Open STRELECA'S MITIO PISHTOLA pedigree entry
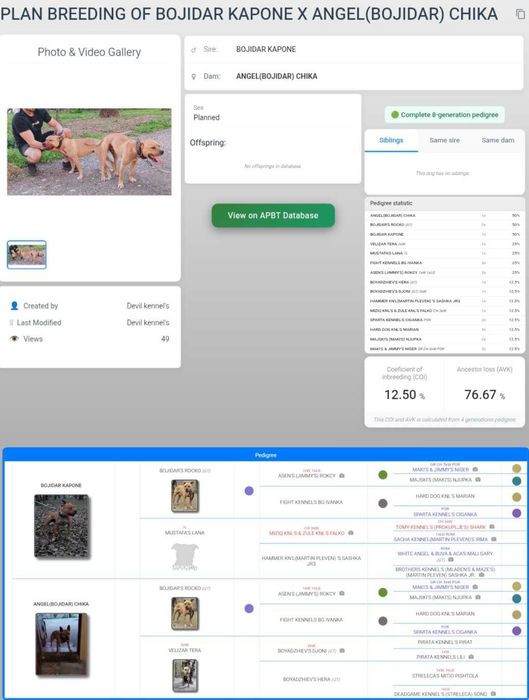This screenshot has height=700, width=529. 445,675
